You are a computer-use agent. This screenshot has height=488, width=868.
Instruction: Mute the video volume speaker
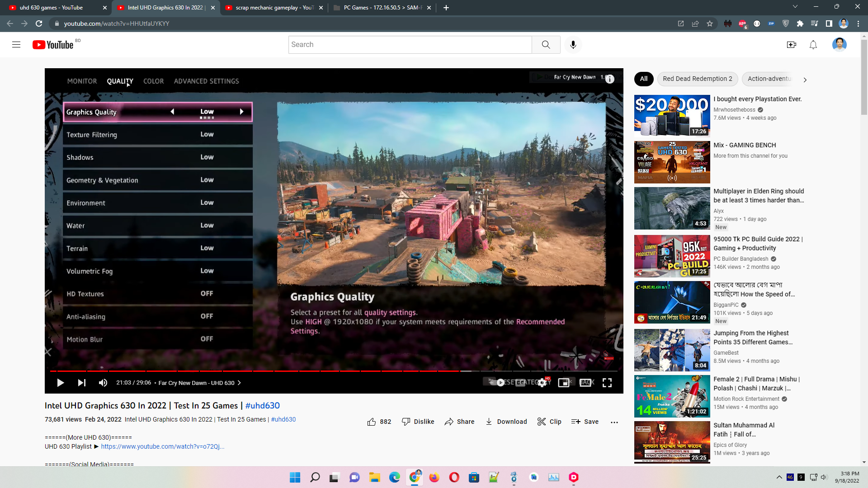tap(103, 383)
